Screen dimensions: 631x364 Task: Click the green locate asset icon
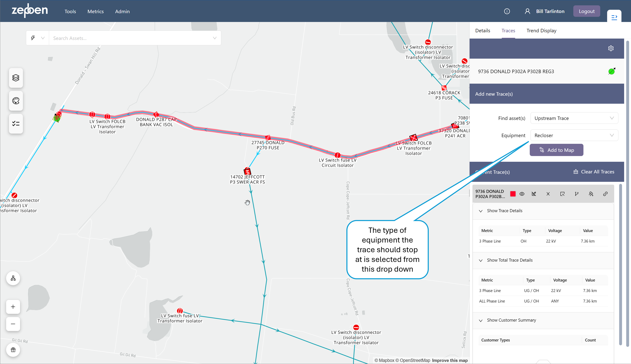tap(611, 71)
